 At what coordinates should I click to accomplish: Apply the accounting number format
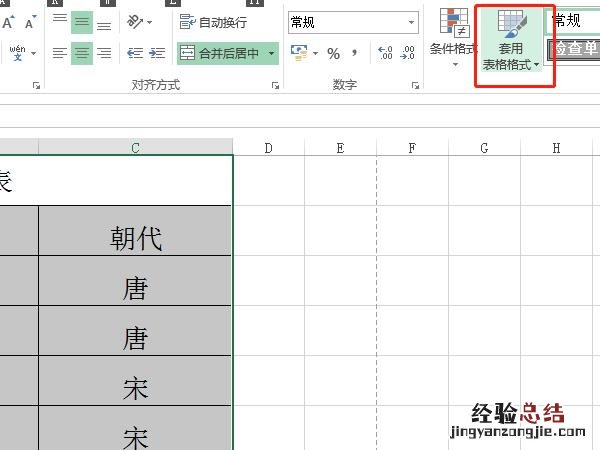tap(299, 53)
